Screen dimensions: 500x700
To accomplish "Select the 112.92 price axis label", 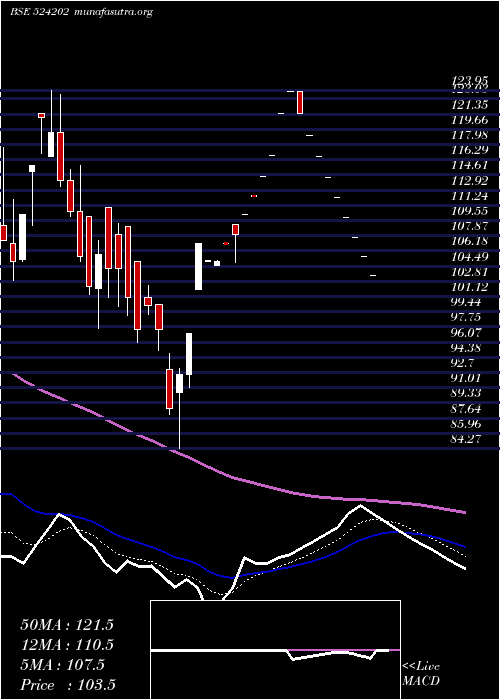I will (470, 180).
